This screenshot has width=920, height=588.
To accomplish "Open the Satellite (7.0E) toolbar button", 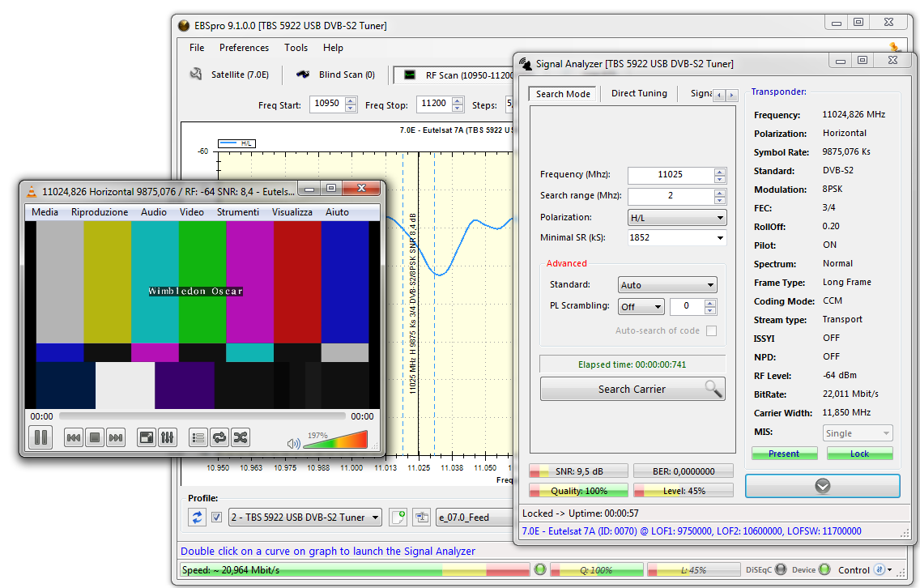I will point(229,75).
